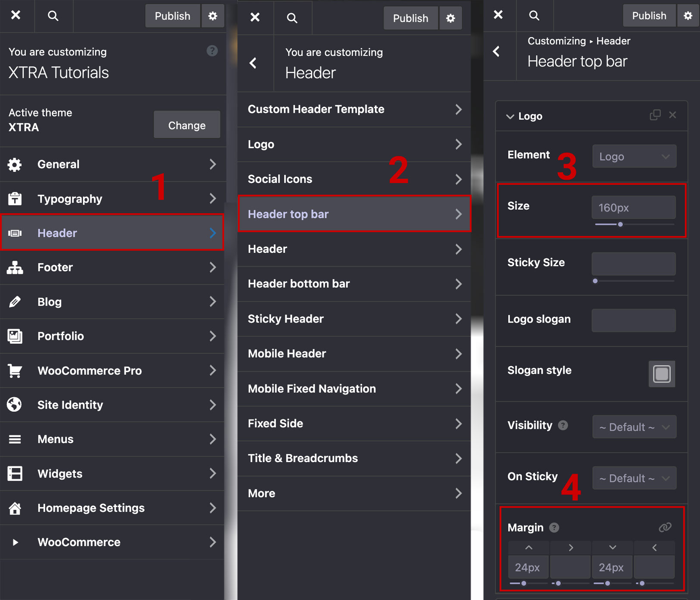Click the Visibility help icon
Image resolution: width=700 pixels, height=600 pixels.
click(563, 426)
